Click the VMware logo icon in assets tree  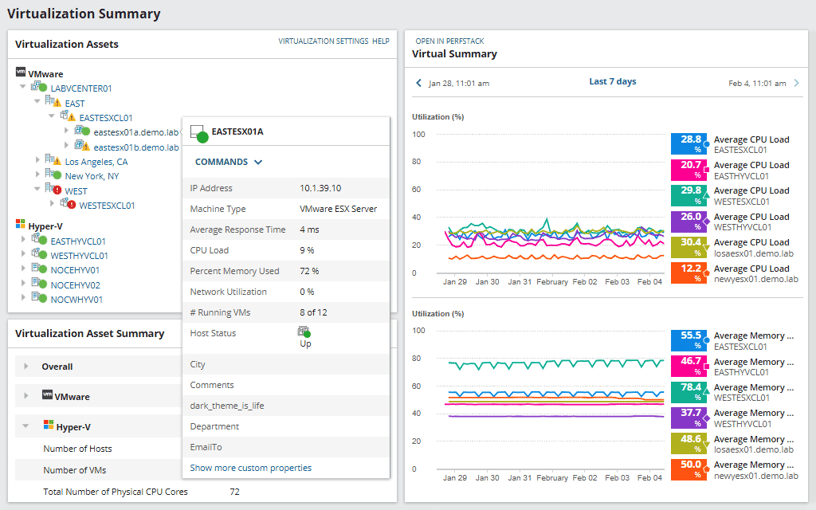point(21,73)
